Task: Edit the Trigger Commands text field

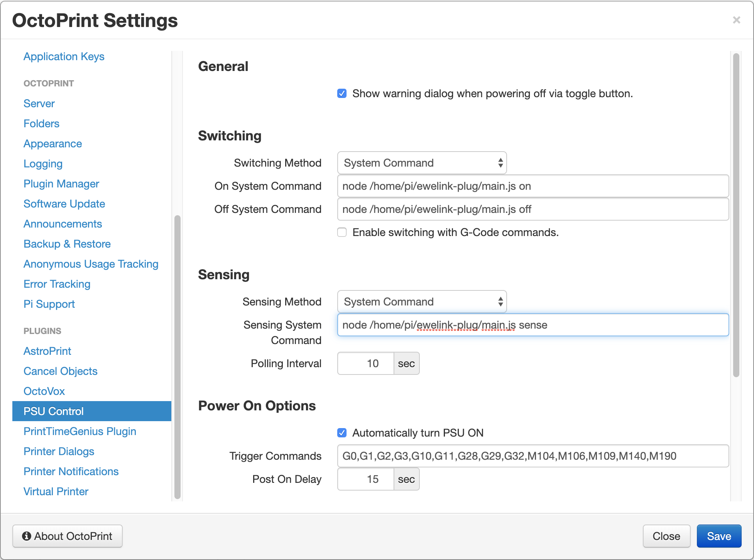Action: [533, 456]
